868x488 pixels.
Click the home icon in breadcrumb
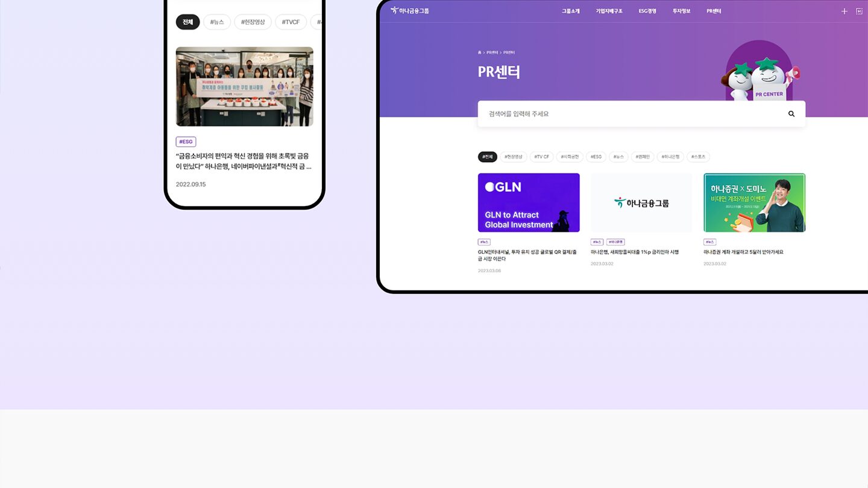(480, 52)
